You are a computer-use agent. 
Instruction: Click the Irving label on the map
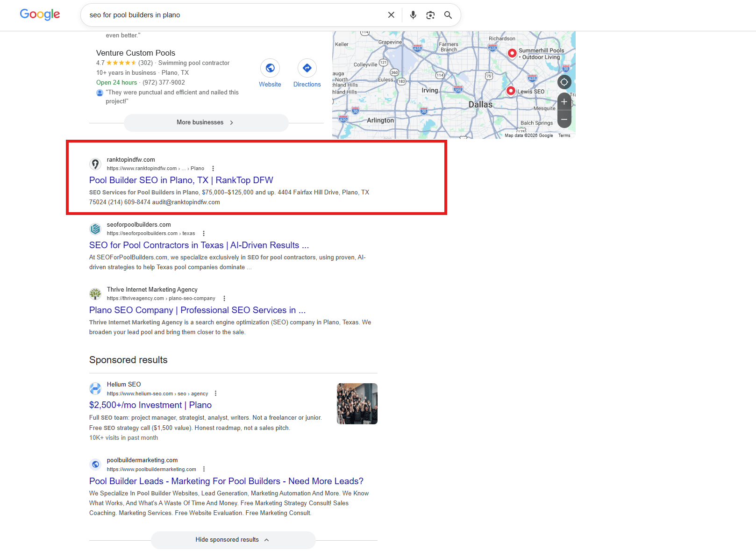point(430,90)
